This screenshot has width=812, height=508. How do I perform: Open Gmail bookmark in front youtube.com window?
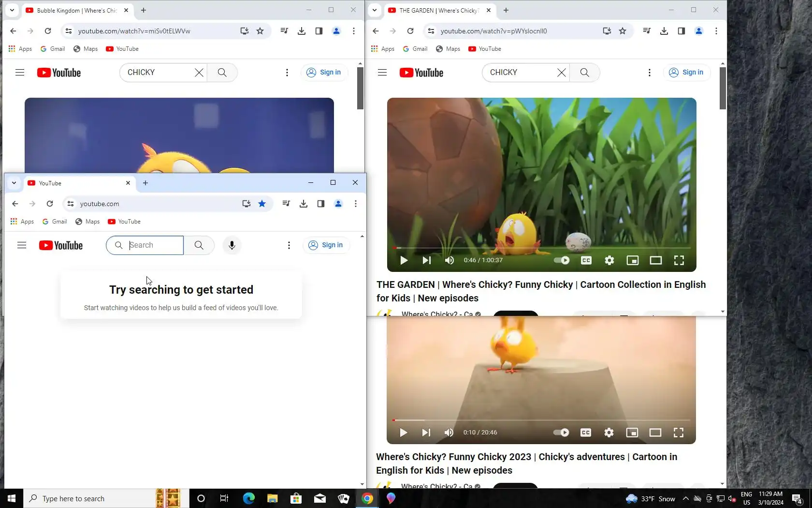tap(55, 222)
